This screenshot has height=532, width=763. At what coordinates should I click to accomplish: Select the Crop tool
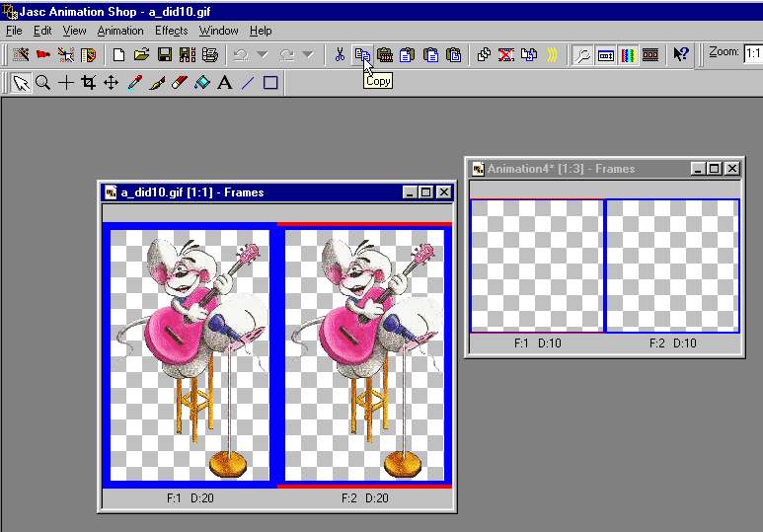point(89,83)
